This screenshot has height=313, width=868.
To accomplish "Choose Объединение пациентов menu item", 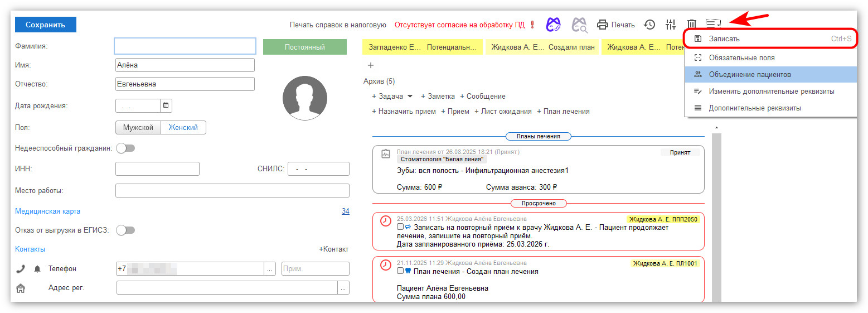I will click(x=770, y=74).
